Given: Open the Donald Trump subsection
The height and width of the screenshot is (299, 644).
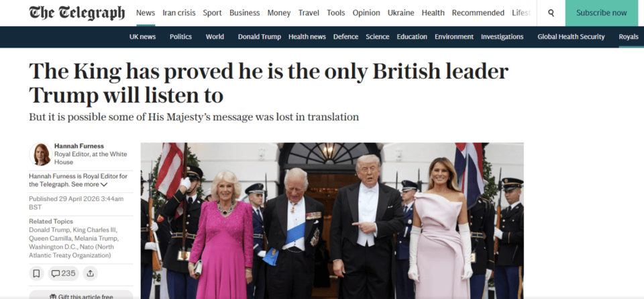Looking at the screenshot, I should coord(259,36).
